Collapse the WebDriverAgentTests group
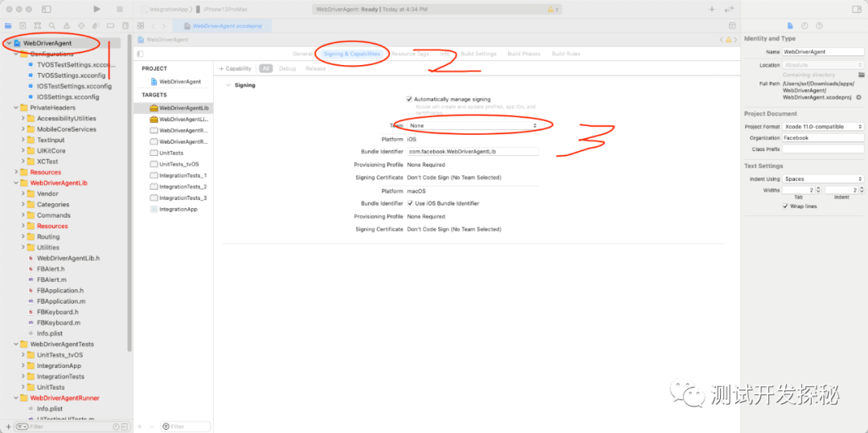 pos(16,344)
